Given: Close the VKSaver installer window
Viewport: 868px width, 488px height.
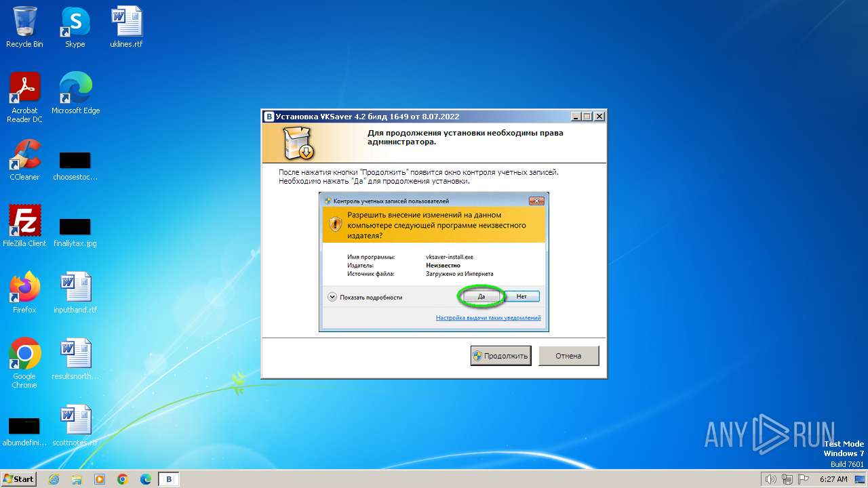Looking at the screenshot, I should point(599,117).
